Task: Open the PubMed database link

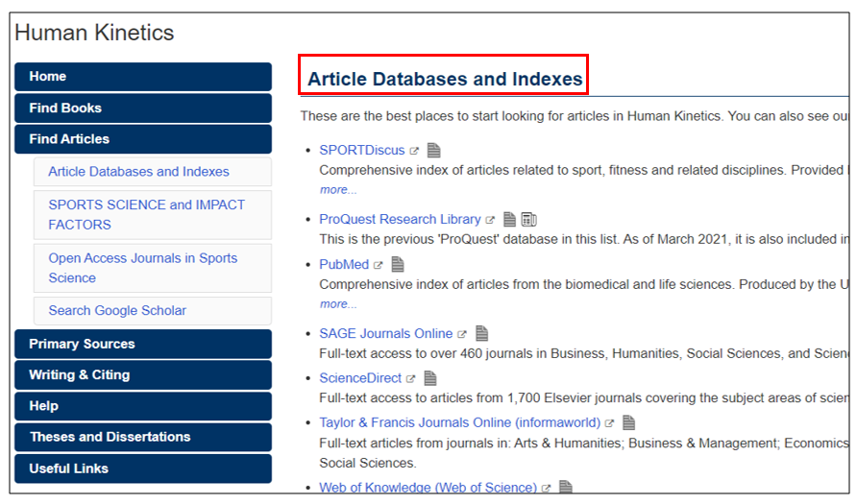Action: point(344,264)
